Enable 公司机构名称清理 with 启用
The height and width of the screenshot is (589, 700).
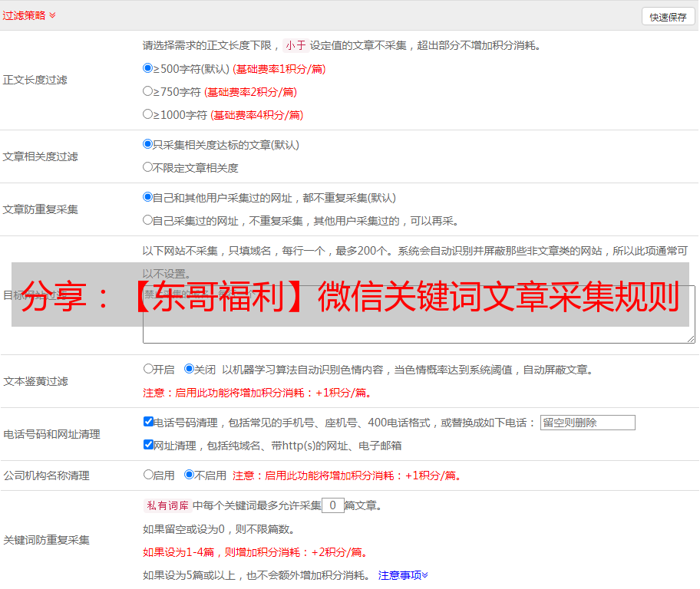click(148, 475)
